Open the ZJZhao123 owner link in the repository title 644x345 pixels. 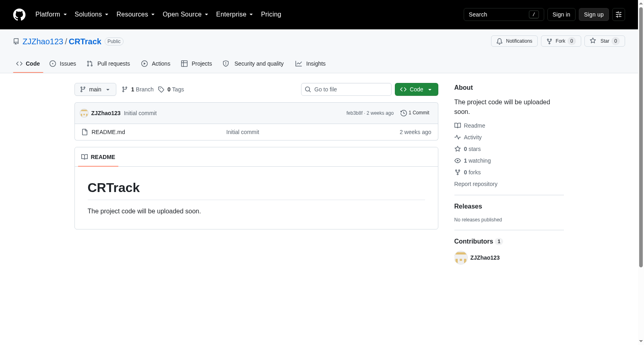[43, 41]
